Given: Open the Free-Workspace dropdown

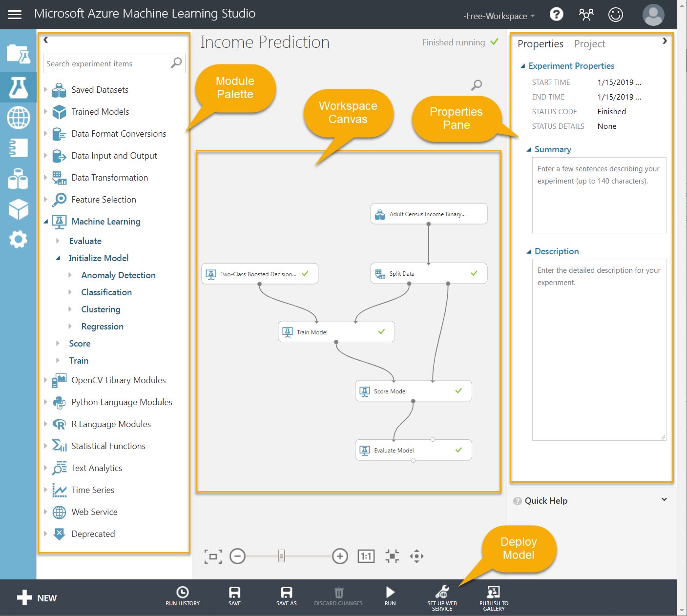Looking at the screenshot, I should [x=499, y=16].
